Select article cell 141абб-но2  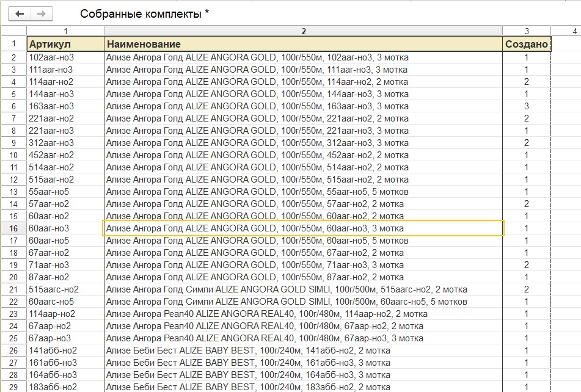coord(65,350)
